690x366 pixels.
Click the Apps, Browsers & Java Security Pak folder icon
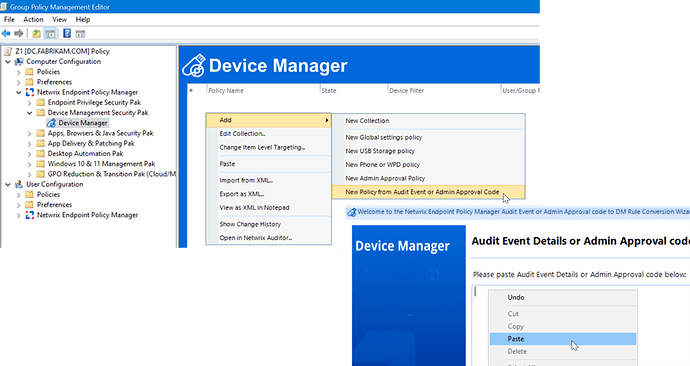click(x=40, y=133)
